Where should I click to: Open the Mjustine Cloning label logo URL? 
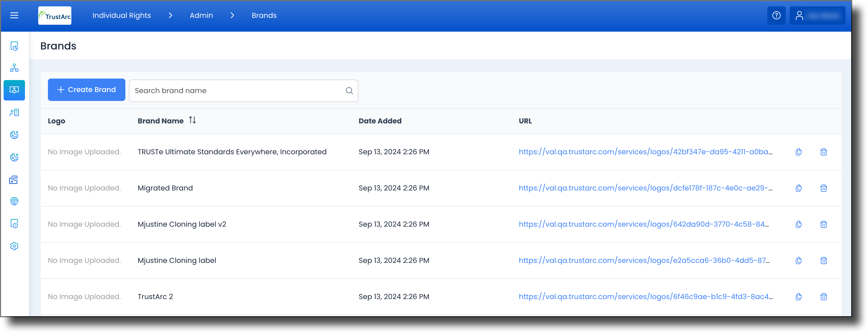pos(644,260)
